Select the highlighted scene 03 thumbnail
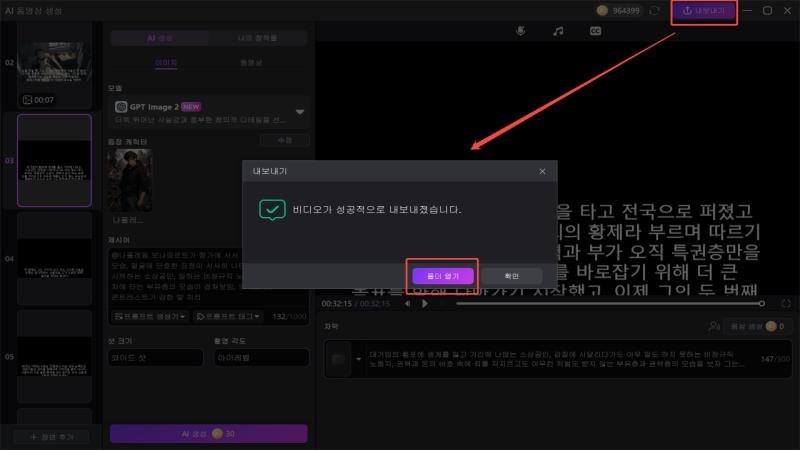 click(x=55, y=161)
